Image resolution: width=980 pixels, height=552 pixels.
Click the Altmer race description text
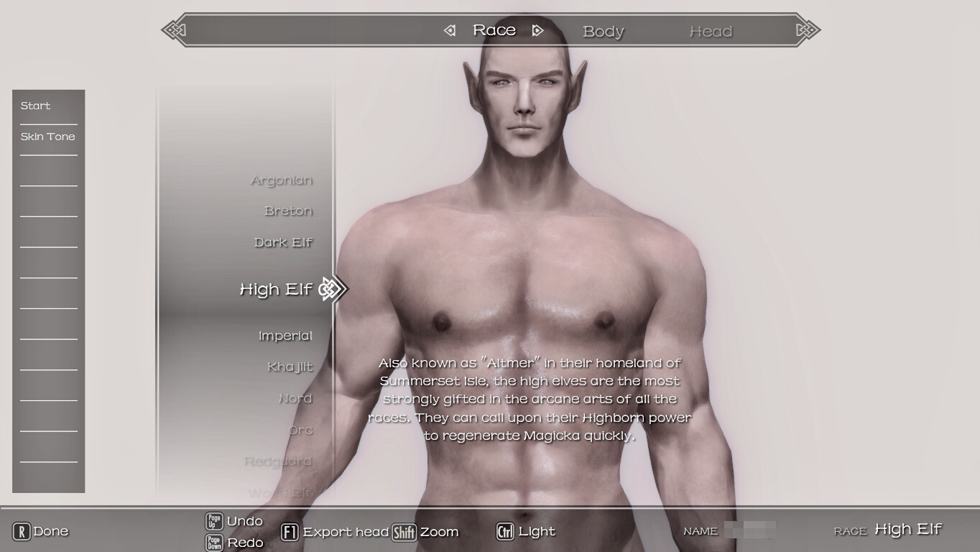pos(530,399)
